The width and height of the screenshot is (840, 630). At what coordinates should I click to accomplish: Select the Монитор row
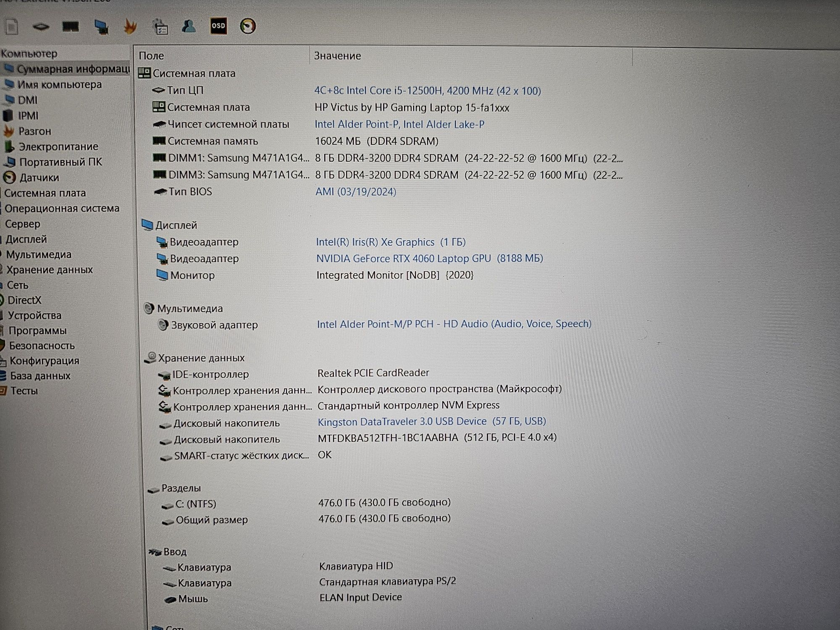315,275
